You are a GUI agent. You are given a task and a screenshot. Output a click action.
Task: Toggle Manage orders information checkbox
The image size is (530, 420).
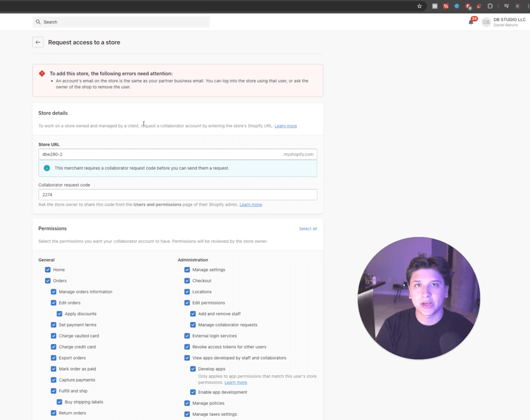click(53, 292)
